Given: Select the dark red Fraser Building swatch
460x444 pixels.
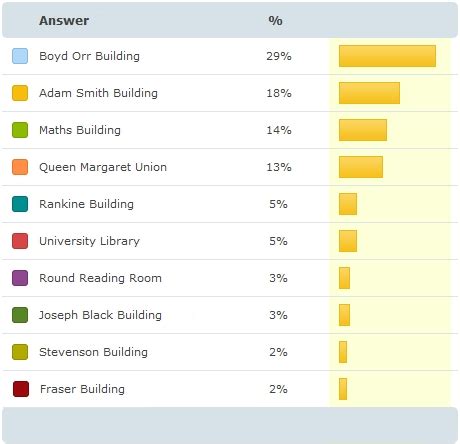Looking at the screenshot, I should (x=21, y=389).
